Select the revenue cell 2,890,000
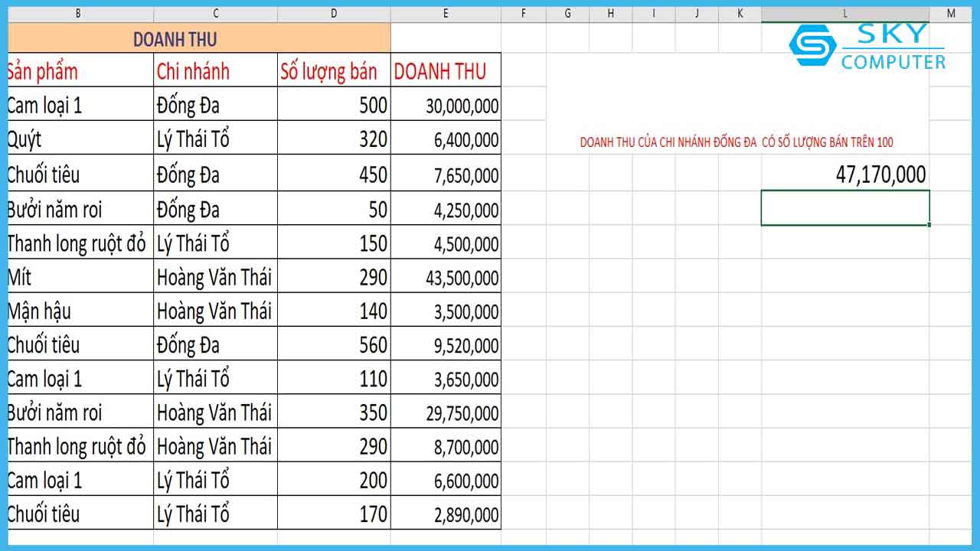 (446, 513)
